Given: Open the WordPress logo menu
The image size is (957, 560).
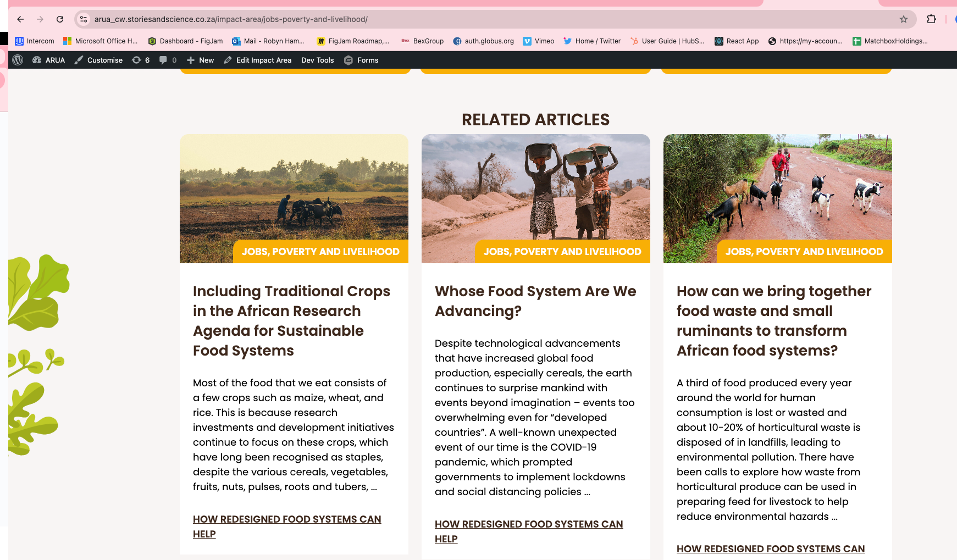Looking at the screenshot, I should (18, 60).
